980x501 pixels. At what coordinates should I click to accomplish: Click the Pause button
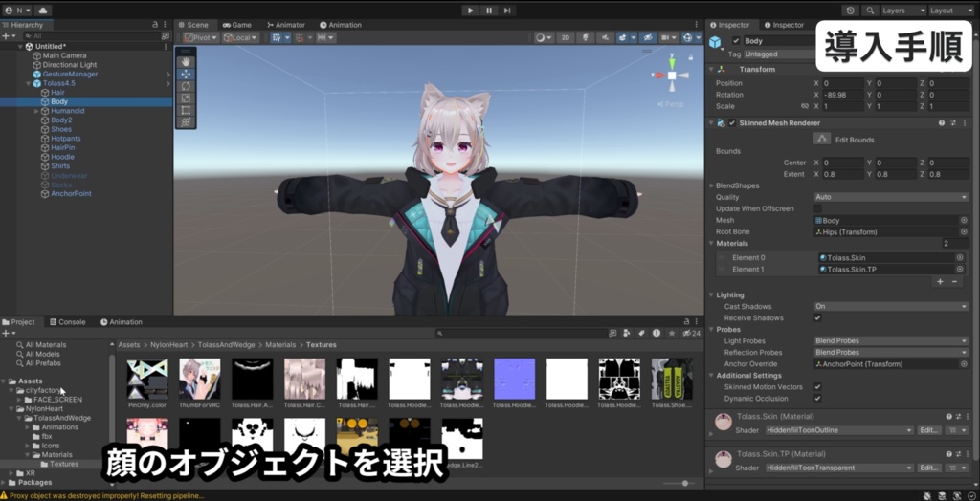(x=489, y=11)
